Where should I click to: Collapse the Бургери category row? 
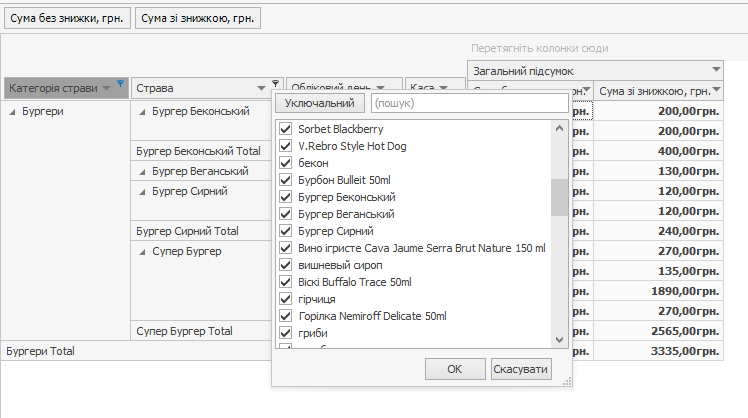pos(12,112)
